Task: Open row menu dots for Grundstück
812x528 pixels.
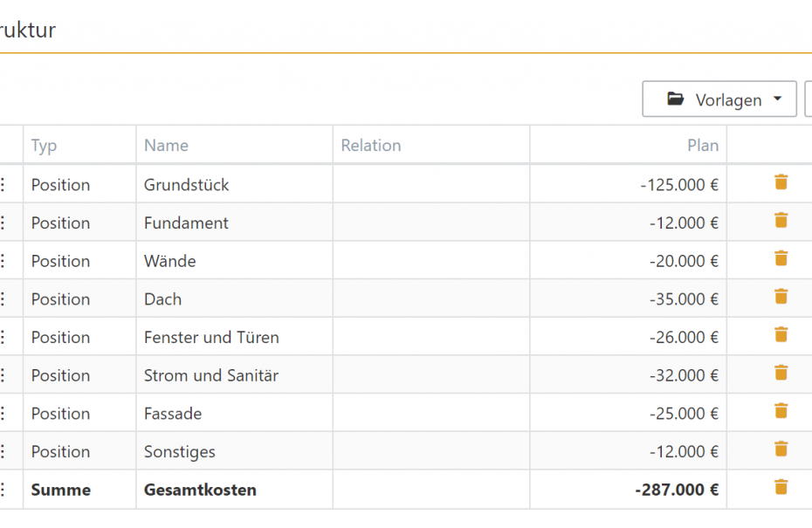Action: (x=3, y=184)
